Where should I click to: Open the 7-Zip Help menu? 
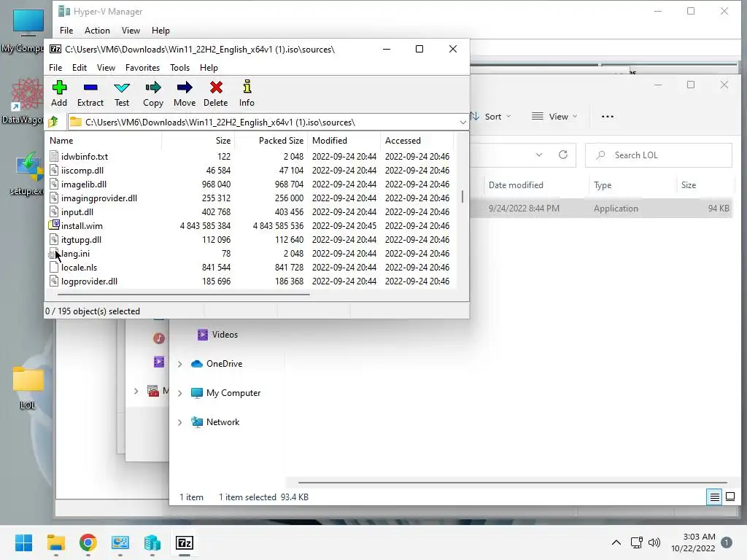pyautogui.click(x=209, y=68)
